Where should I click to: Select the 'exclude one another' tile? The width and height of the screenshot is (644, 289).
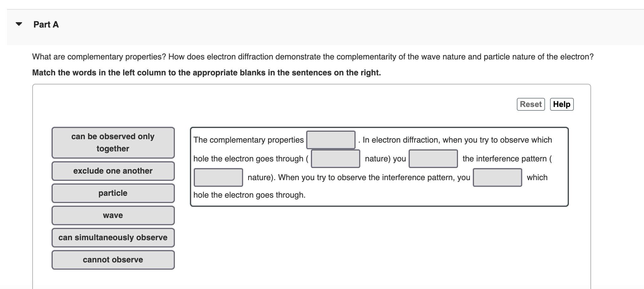coord(113,171)
